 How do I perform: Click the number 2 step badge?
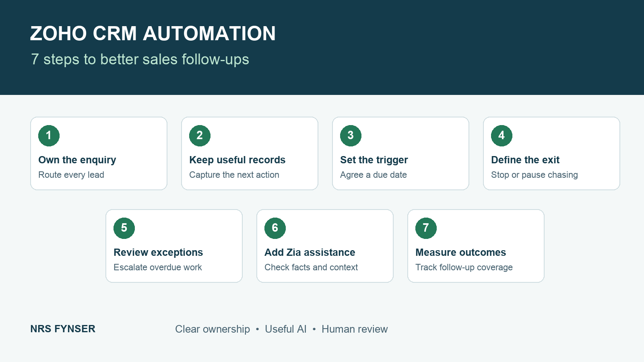pos(200,136)
